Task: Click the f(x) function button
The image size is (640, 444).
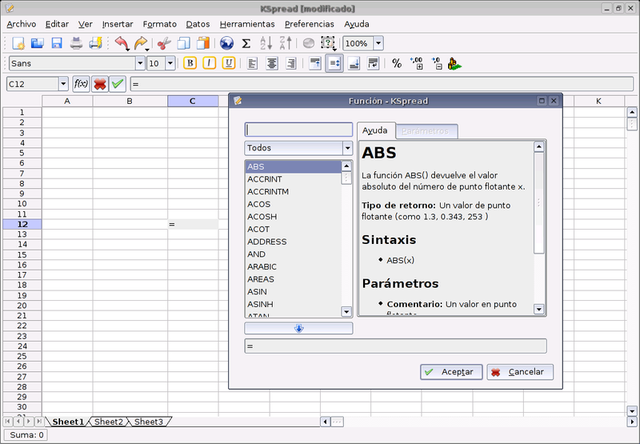Action: 81,84
